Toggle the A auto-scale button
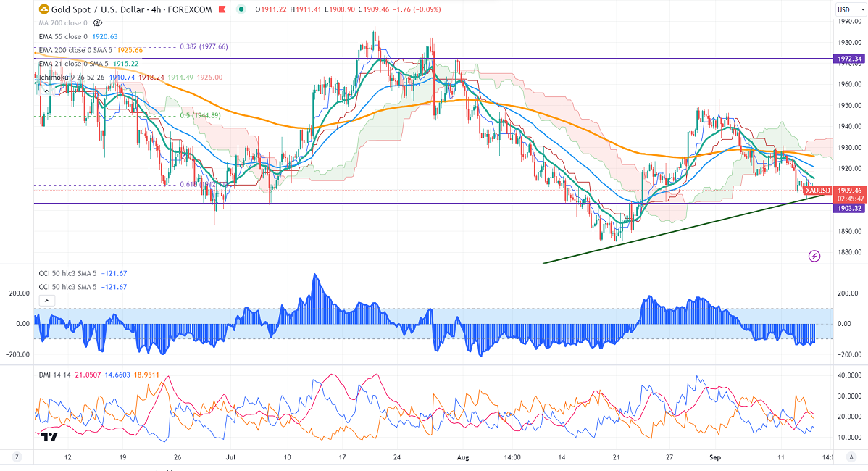Image resolution: width=868 pixels, height=471 pixels. point(851,457)
